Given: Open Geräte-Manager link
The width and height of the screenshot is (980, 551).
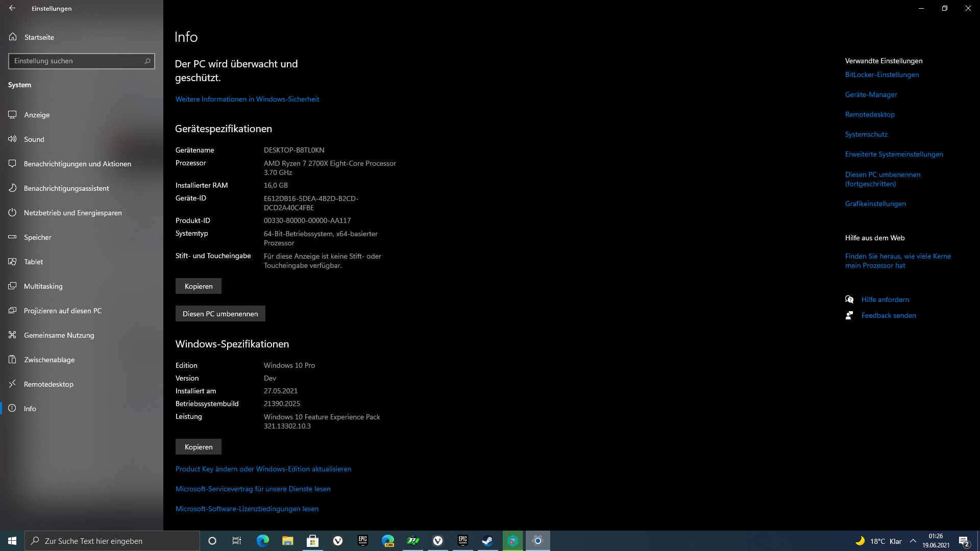Looking at the screenshot, I should [871, 94].
